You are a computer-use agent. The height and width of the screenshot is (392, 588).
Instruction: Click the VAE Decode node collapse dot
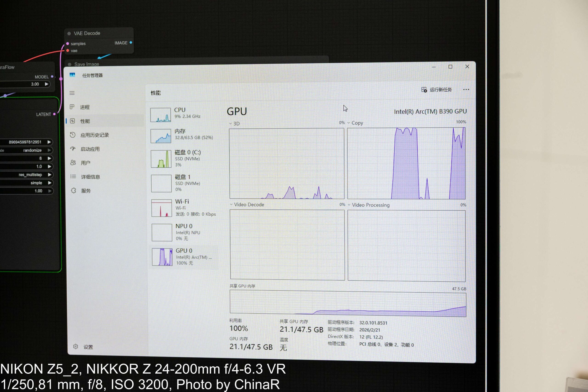coord(69,33)
